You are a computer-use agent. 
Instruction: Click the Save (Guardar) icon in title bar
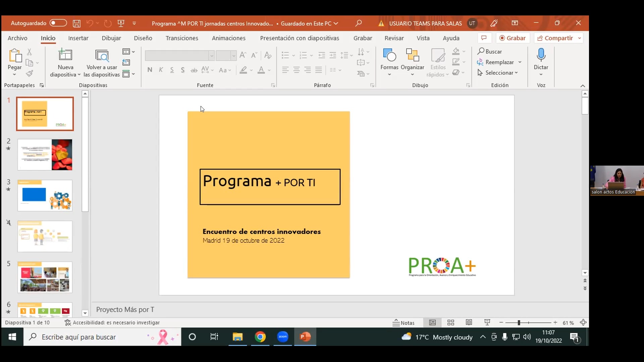76,23
